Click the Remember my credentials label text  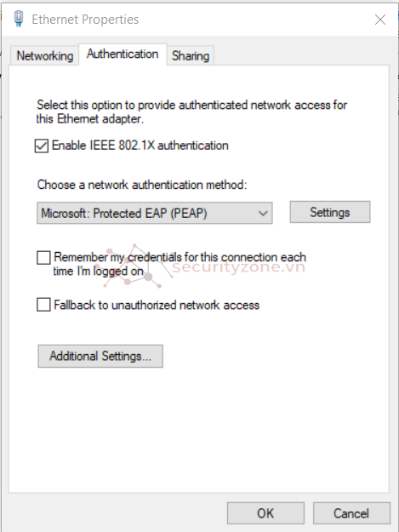pos(180,264)
